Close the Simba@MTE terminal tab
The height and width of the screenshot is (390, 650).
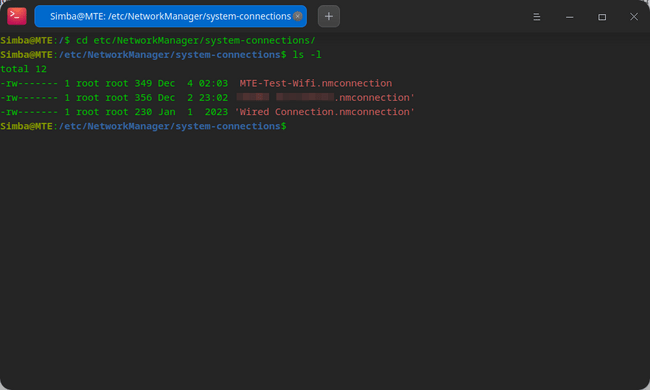point(298,16)
